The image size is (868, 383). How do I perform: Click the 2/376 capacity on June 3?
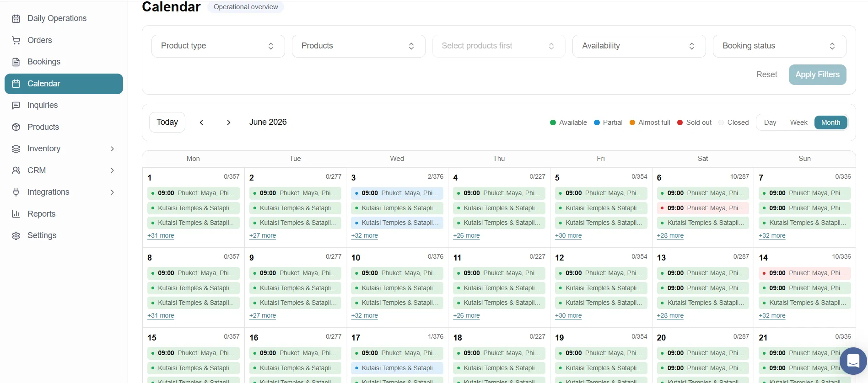(x=435, y=177)
